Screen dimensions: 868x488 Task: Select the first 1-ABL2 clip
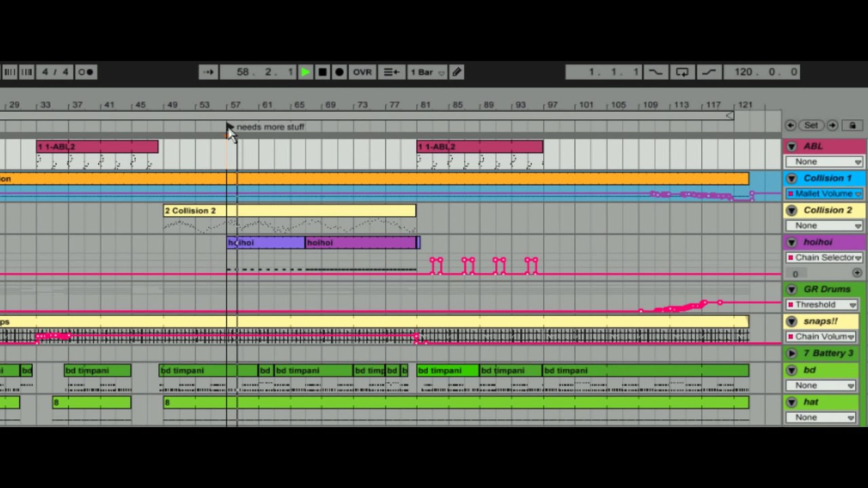97,146
